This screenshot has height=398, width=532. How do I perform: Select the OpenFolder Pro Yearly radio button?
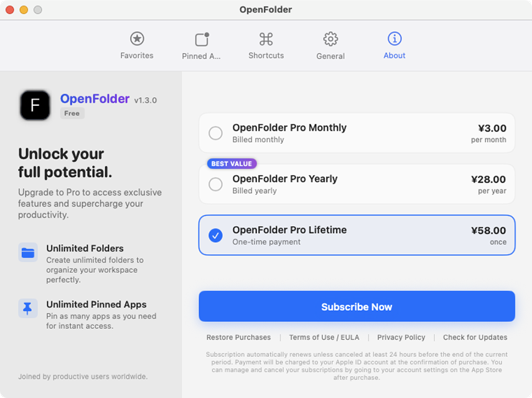[x=215, y=184]
